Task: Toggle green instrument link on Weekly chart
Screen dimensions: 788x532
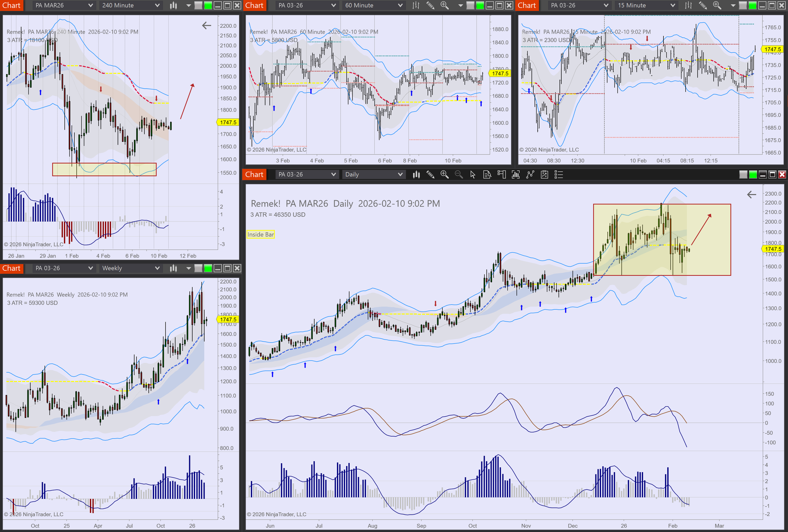Action: (208, 268)
